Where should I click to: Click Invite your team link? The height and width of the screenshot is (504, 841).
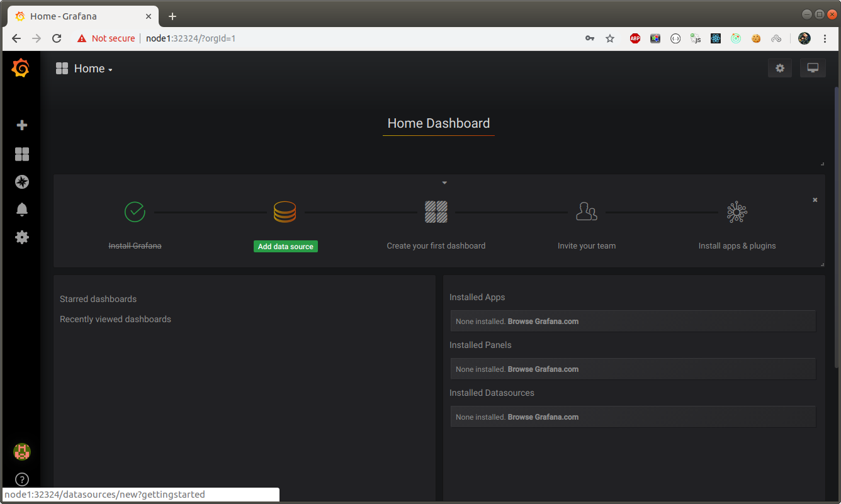[587, 246]
